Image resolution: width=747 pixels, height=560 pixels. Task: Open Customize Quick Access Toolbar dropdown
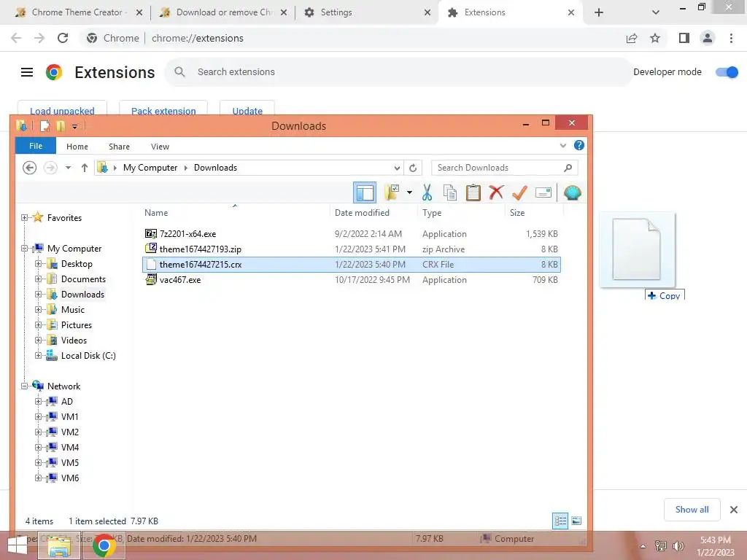click(75, 126)
